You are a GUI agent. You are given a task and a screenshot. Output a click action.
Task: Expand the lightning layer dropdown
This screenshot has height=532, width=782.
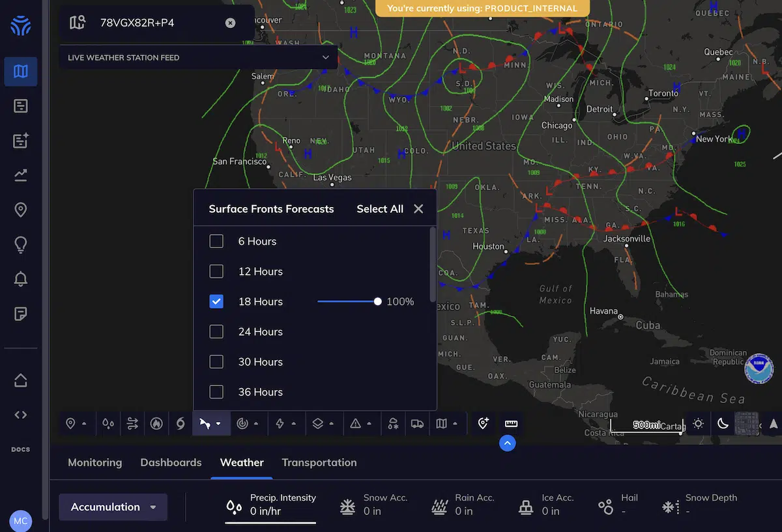point(285,424)
